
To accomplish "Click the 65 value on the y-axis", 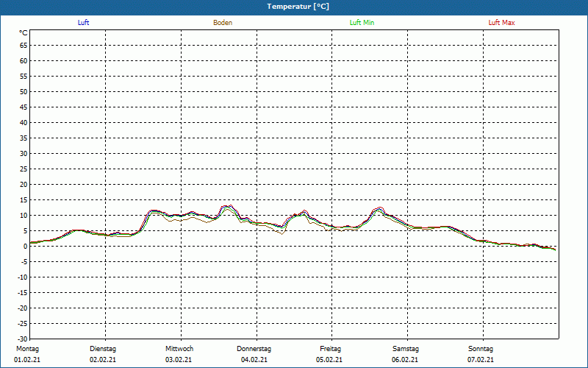I will click(x=24, y=46).
